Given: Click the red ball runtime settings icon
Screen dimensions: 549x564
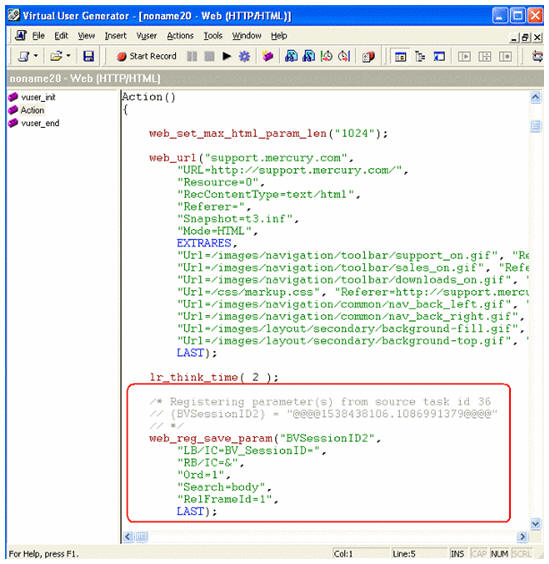Looking at the screenshot, I should (x=368, y=56).
